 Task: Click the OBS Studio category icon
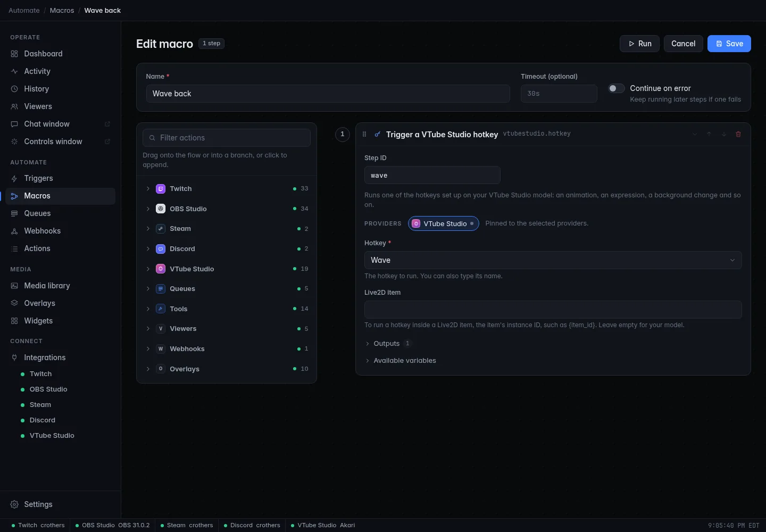(161, 209)
